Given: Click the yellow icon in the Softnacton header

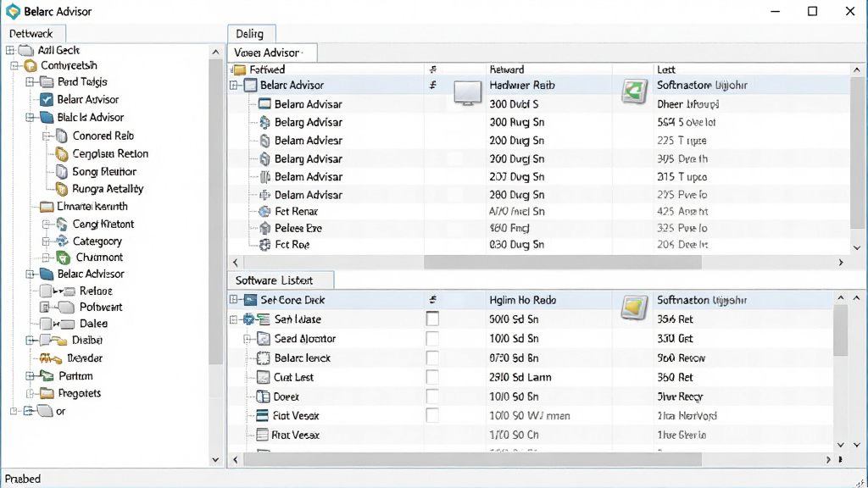Looking at the screenshot, I should pyautogui.click(x=634, y=308).
